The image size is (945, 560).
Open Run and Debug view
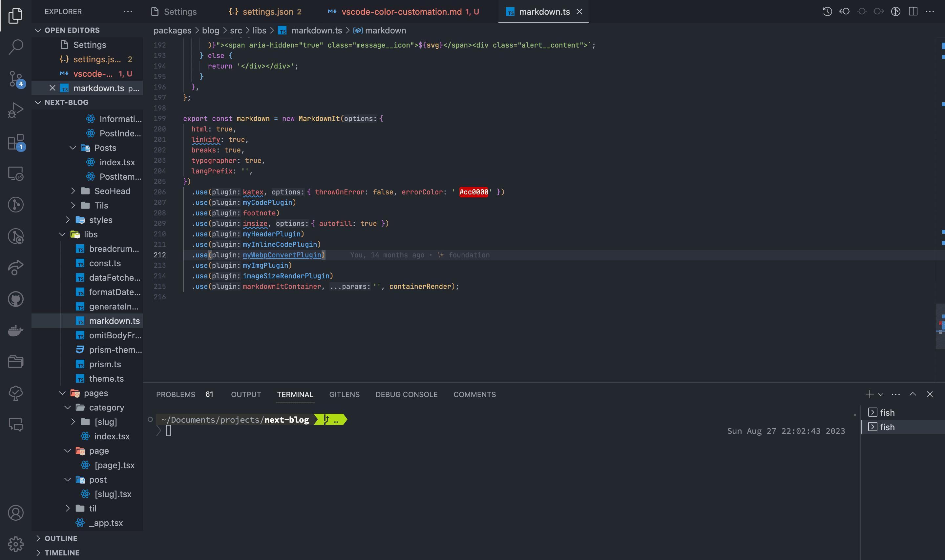pos(15,110)
